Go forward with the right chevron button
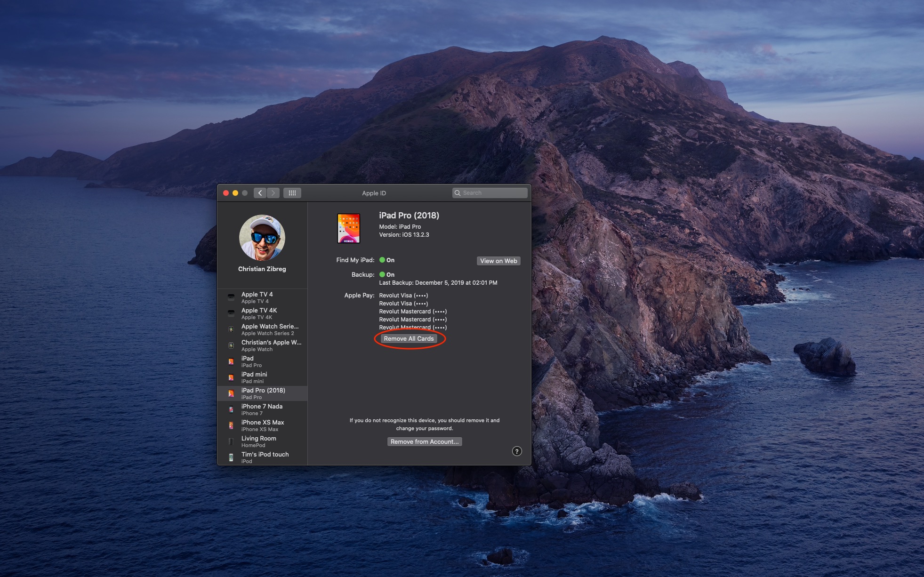The image size is (924, 577). pos(273,193)
